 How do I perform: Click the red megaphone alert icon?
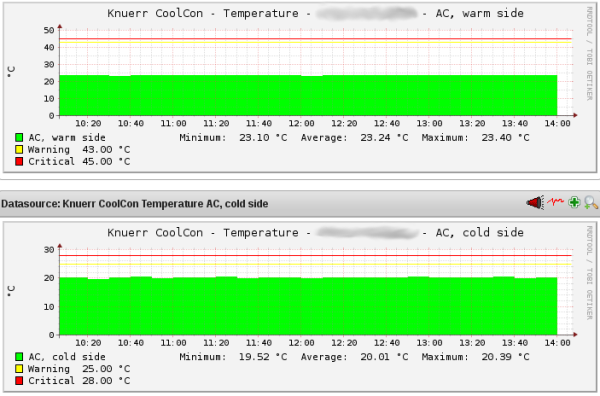pos(535,202)
